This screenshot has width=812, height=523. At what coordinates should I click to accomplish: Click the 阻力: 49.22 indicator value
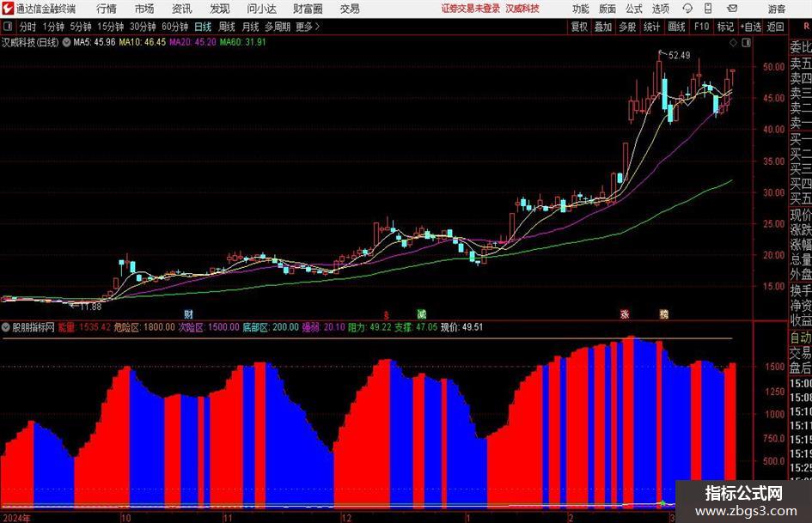point(369,327)
